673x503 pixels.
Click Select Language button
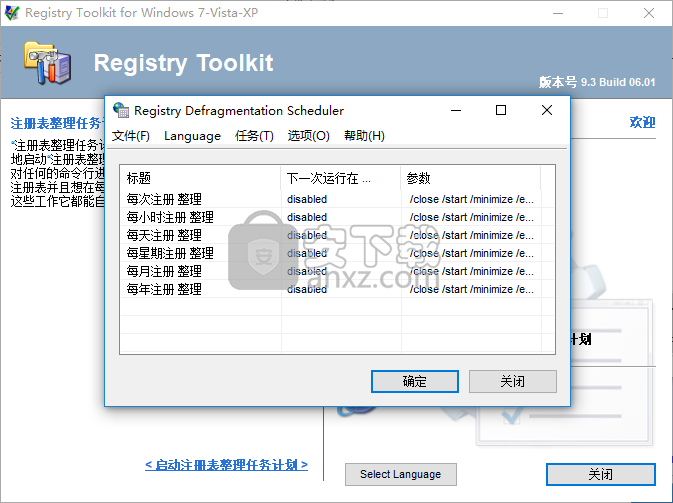click(400, 474)
